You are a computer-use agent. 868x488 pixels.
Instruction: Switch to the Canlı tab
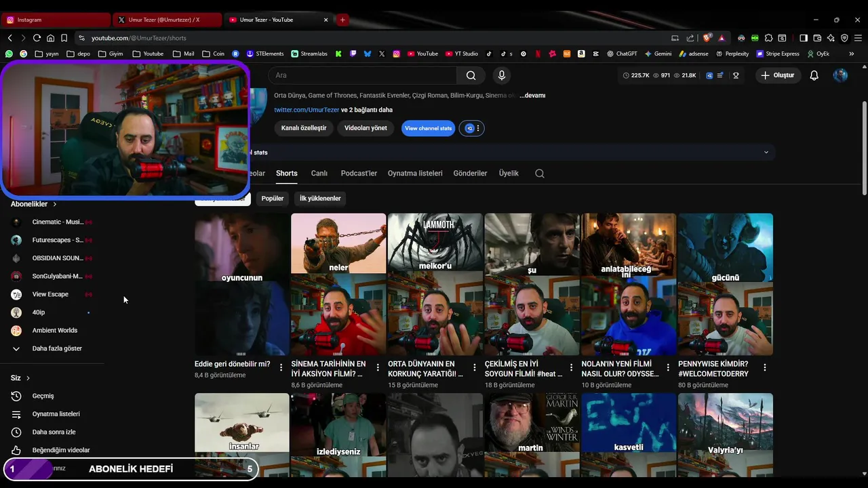click(x=319, y=174)
